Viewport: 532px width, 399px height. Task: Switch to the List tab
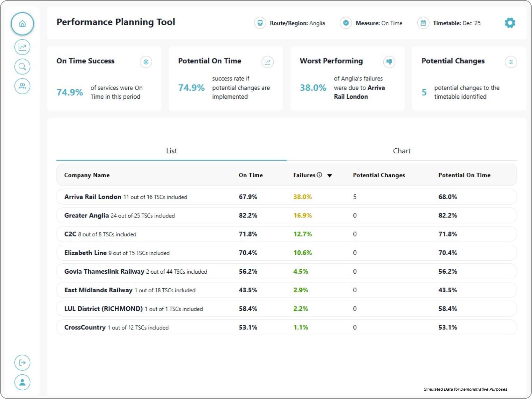click(172, 151)
